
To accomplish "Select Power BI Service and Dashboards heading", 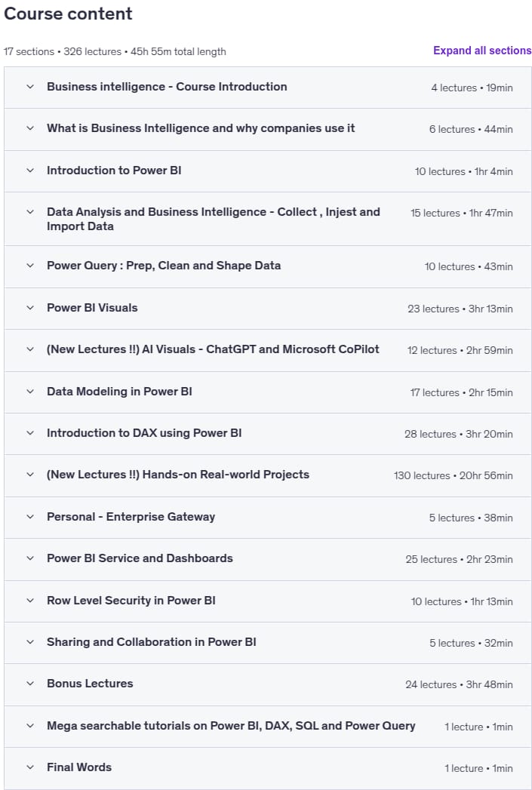I will 140,558.
